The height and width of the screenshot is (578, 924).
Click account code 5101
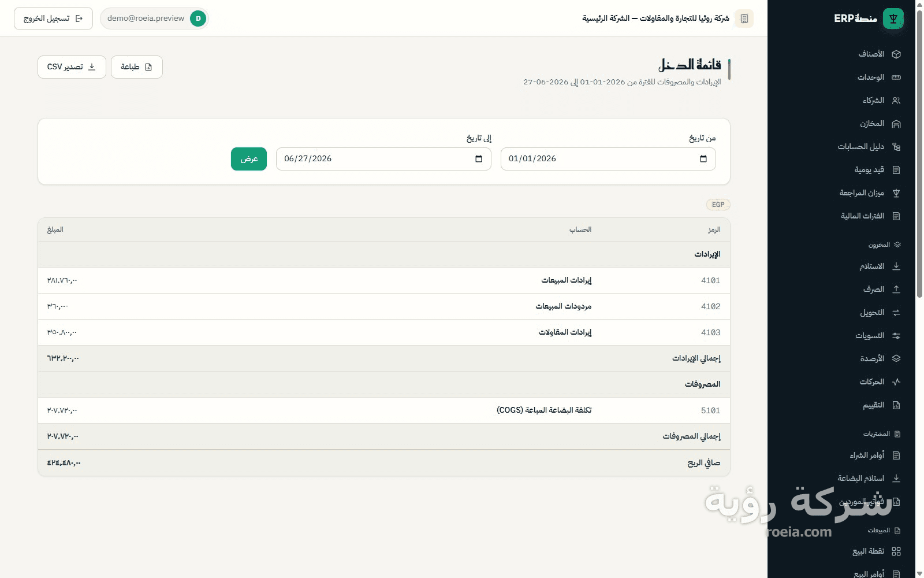tap(710, 410)
